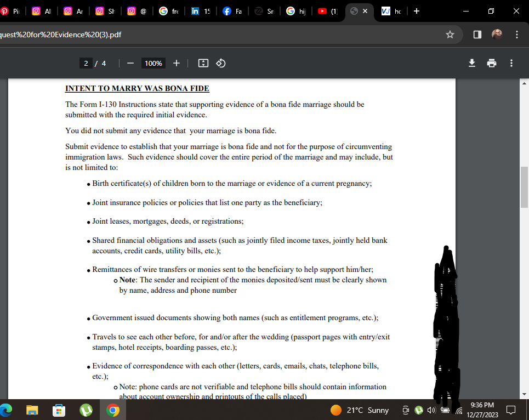Open the Instagram tab labeled Ar

[x=74, y=11]
